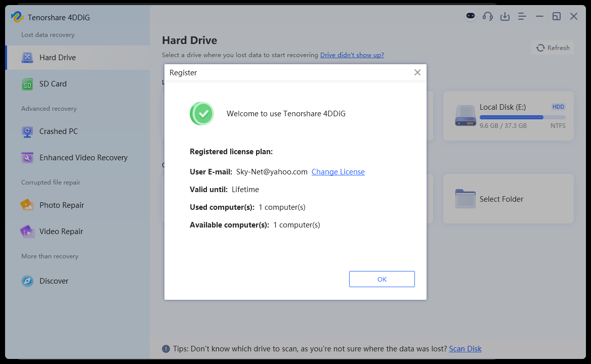This screenshot has width=591, height=364.
Task: Click the Lost data recovery header
Action: click(48, 35)
